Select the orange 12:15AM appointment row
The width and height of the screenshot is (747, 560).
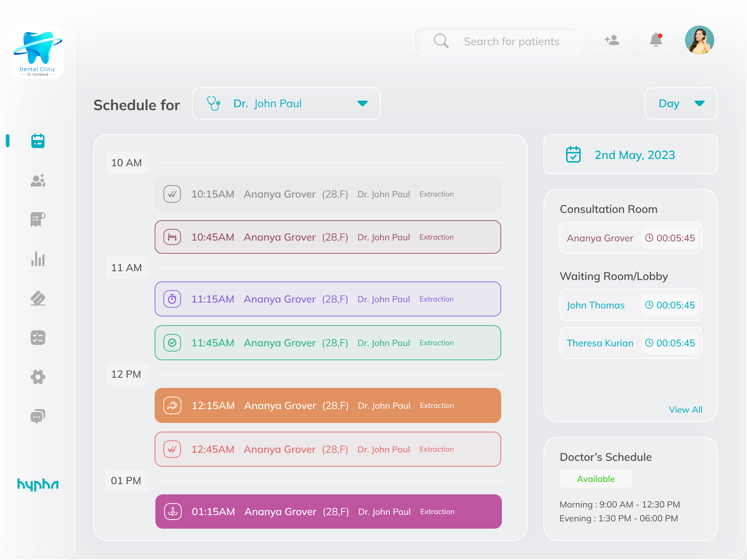click(x=328, y=405)
